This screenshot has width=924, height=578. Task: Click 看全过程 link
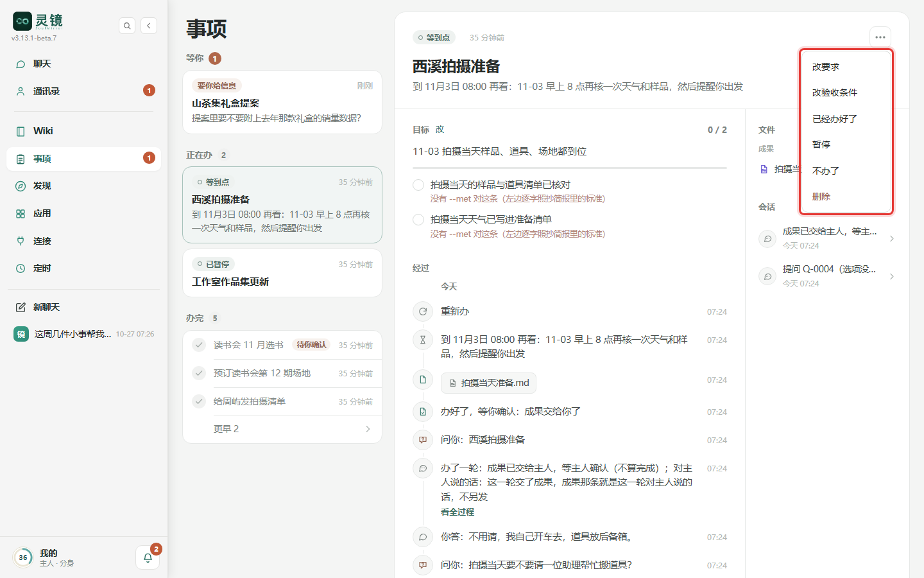[x=458, y=512]
